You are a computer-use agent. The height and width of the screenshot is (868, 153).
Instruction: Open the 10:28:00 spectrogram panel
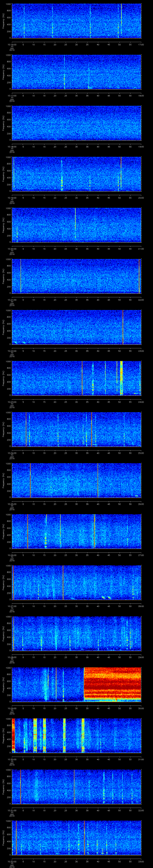click(76, 633)
